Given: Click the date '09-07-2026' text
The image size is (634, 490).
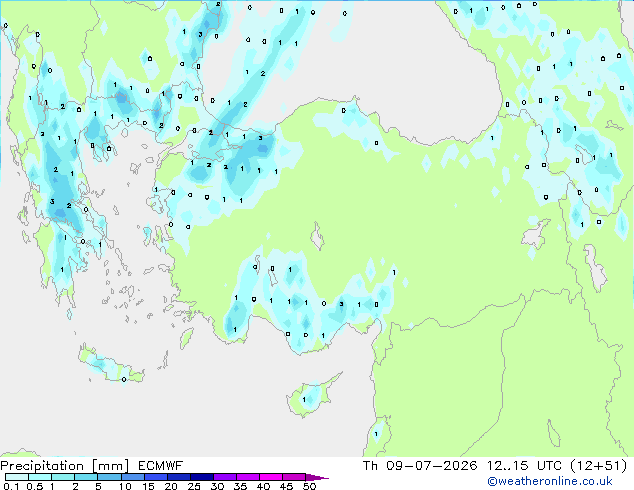Looking at the screenshot, I should [431, 466].
